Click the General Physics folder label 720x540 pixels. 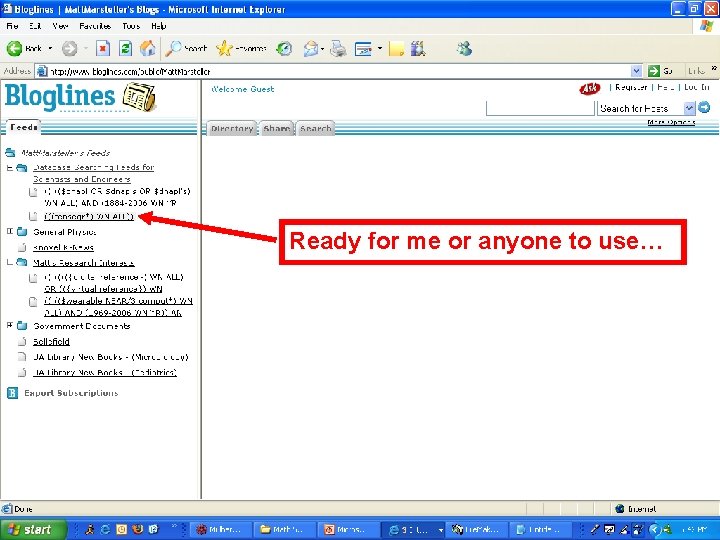(x=64, y=232)
